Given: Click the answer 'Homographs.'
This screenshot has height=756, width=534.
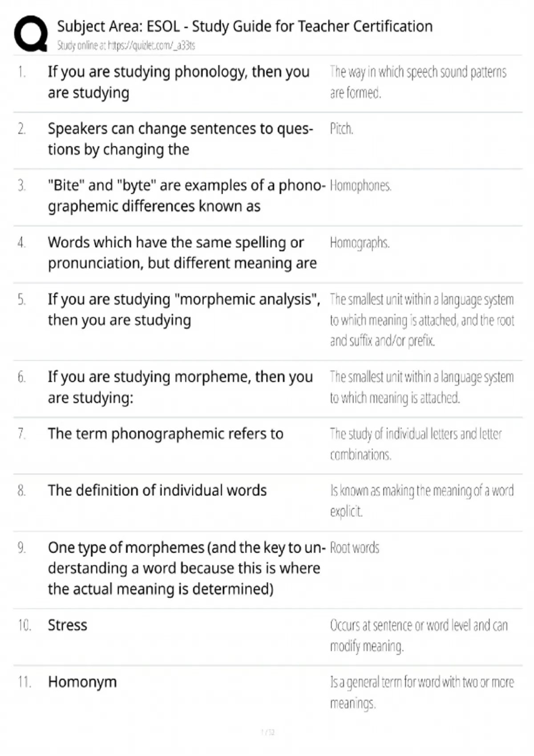Looking at the screenshot, I should (x=360, y=243).
